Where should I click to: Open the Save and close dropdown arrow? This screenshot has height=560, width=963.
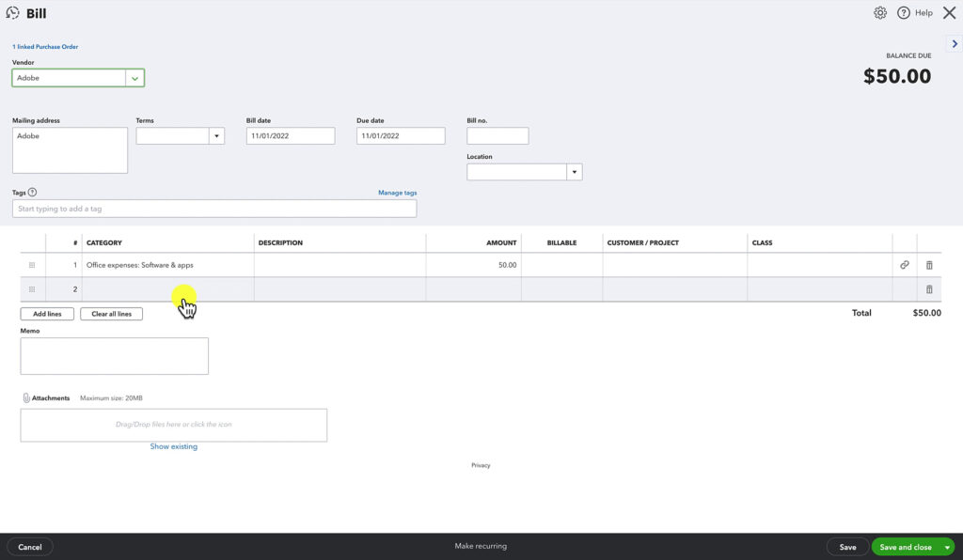[947, 546]
